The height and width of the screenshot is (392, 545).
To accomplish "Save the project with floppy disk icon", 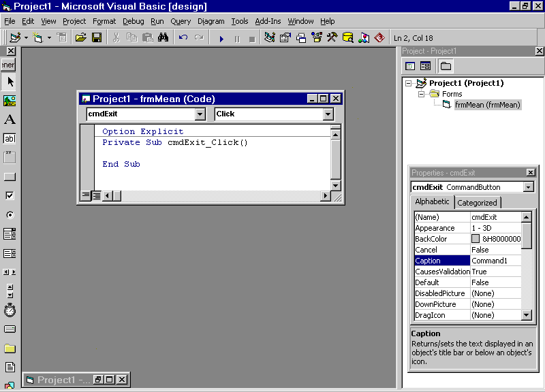I will point(97,37).
